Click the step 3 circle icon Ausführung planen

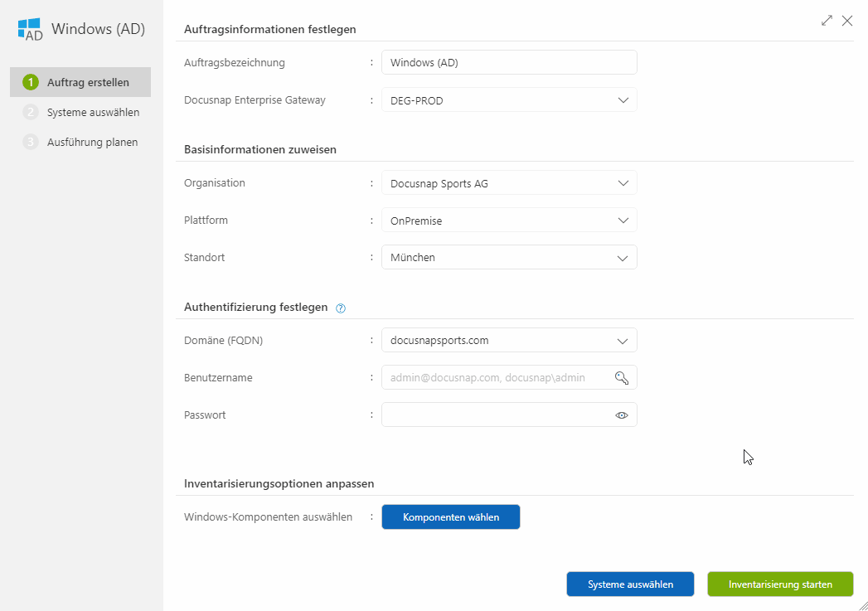point(30,142)
